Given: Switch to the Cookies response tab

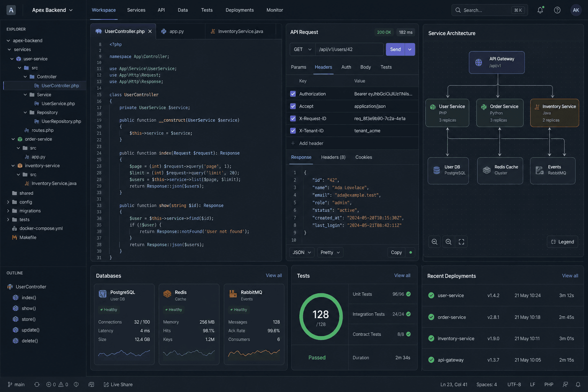Looking at the screenshot, I should (364, 157).
